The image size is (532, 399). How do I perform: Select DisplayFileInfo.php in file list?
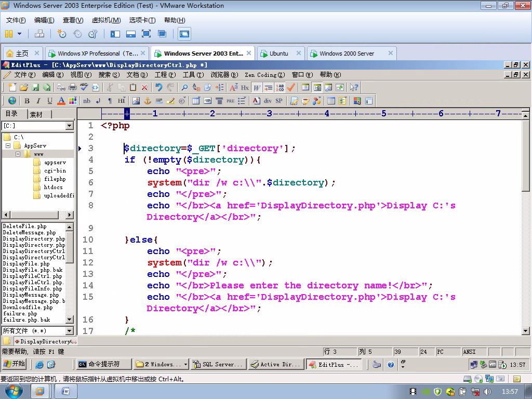pyautogui.click(x=33, y=288)
